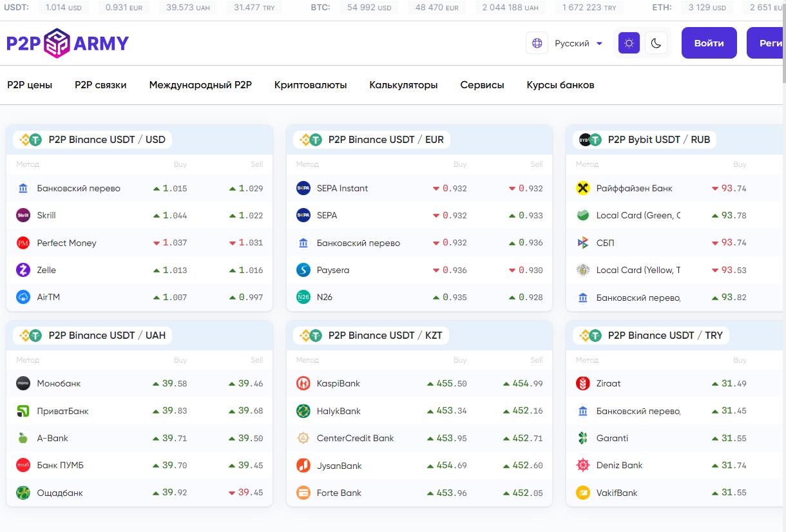This screenshot has width=786, height=532.
Task: Click the Forte Bank icon
Action: click(303, 493)
